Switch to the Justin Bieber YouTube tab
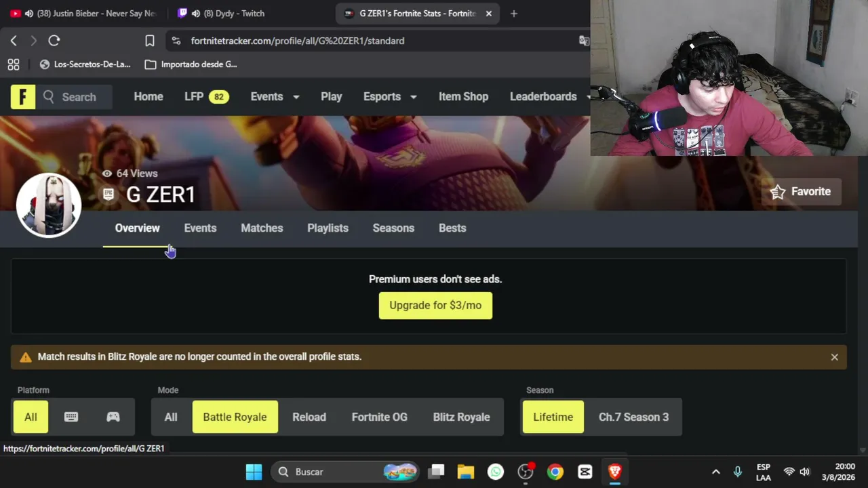 [x=81, y=14]
